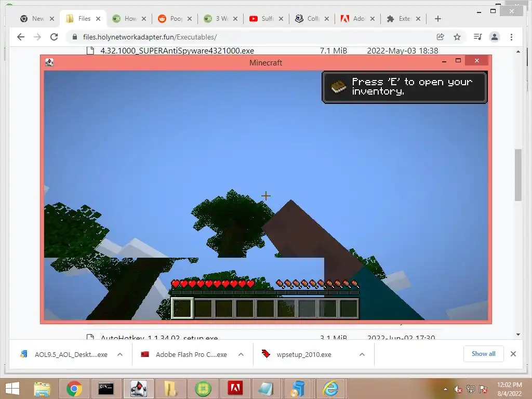Image resolution: width=532 pixels, height=399 pixels.
Task: Switch to the Adobe tab
Action: 358,19
